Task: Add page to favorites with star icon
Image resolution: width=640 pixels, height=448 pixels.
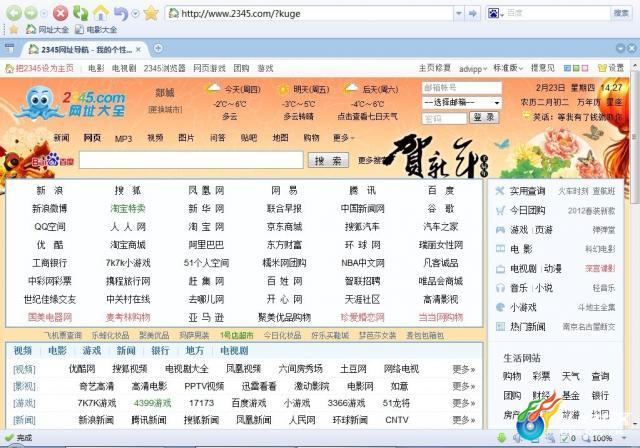Action: [151, 13]
